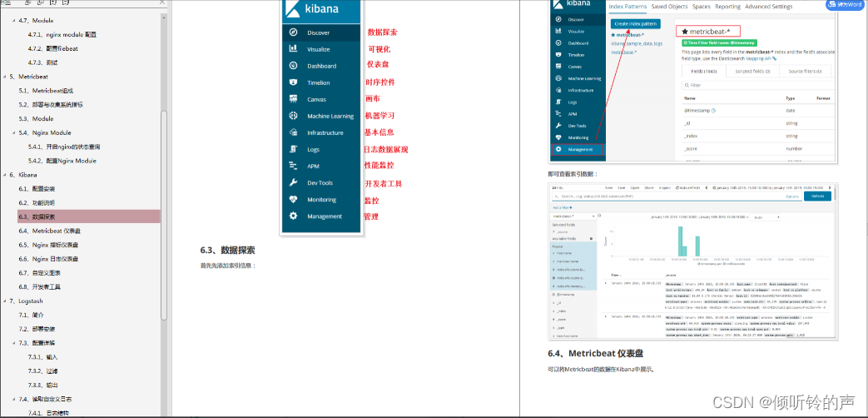Click Timelion icon in large Kibana menu
Screen dimensions: 868x418
pyautogui.click(x=294, y=82)
